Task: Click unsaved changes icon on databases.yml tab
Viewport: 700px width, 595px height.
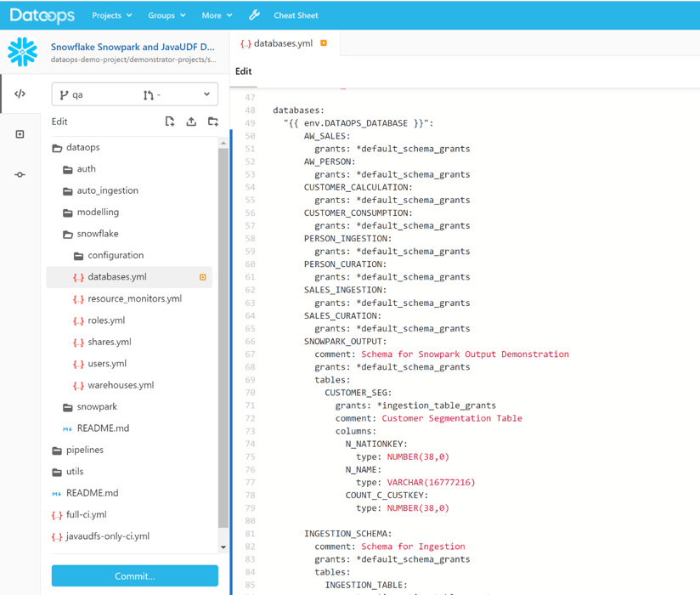Action: pyautogui.click(x=324, y=43)
